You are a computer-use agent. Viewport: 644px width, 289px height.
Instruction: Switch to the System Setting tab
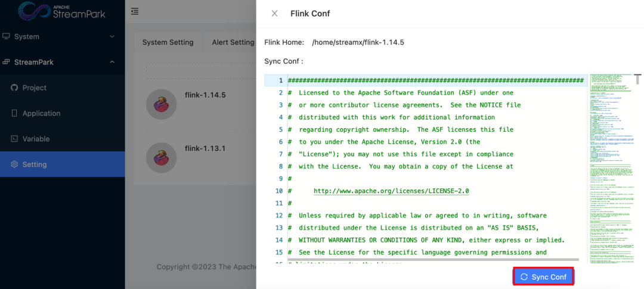pos(168,42)
